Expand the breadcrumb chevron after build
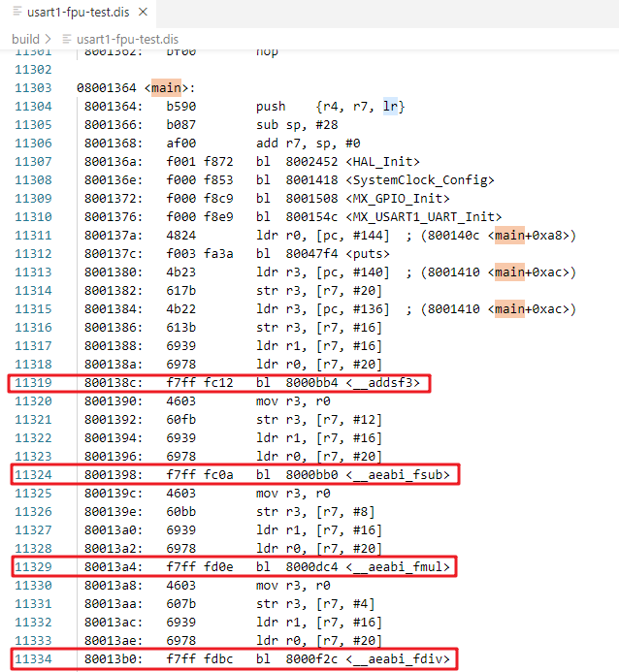This screenshot has height=672, width=619. click(48, 39)
